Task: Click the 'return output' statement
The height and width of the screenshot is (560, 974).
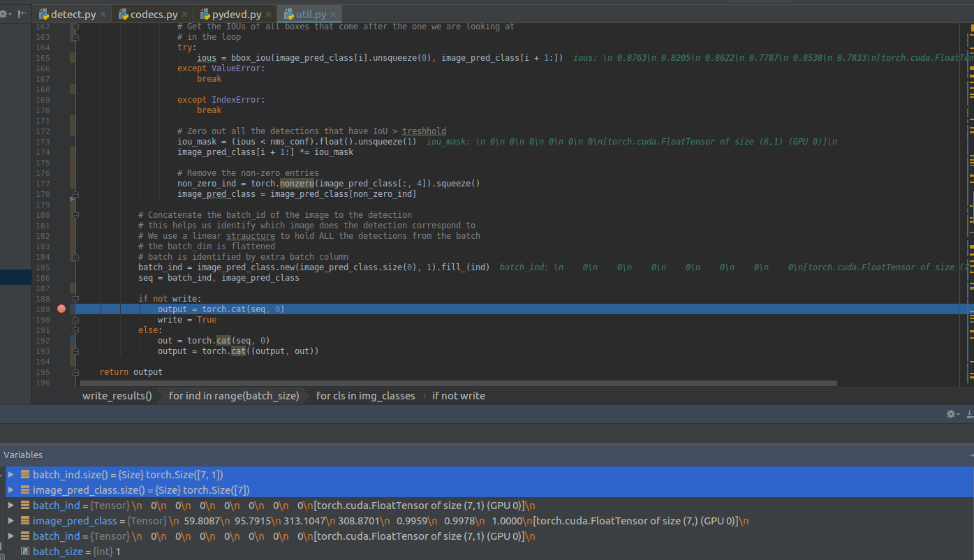Action: click(131, 372)
